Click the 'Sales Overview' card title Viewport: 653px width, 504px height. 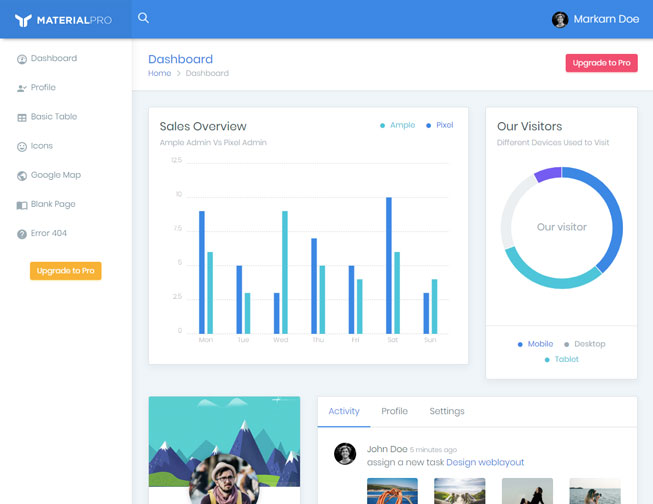(203, 126)
